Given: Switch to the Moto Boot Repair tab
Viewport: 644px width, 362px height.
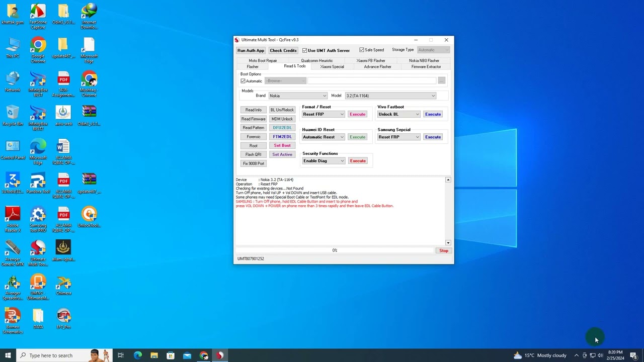Looking at the screenshot, I should (x=263, y=60).
